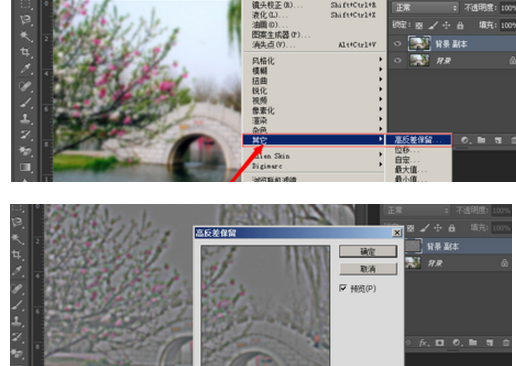This screenshot has height=366, width=516.
Task: Click the adjustment layer icon in the High Pass dialog screenshot
Action: pyautogui.click(x=456, y=342)
